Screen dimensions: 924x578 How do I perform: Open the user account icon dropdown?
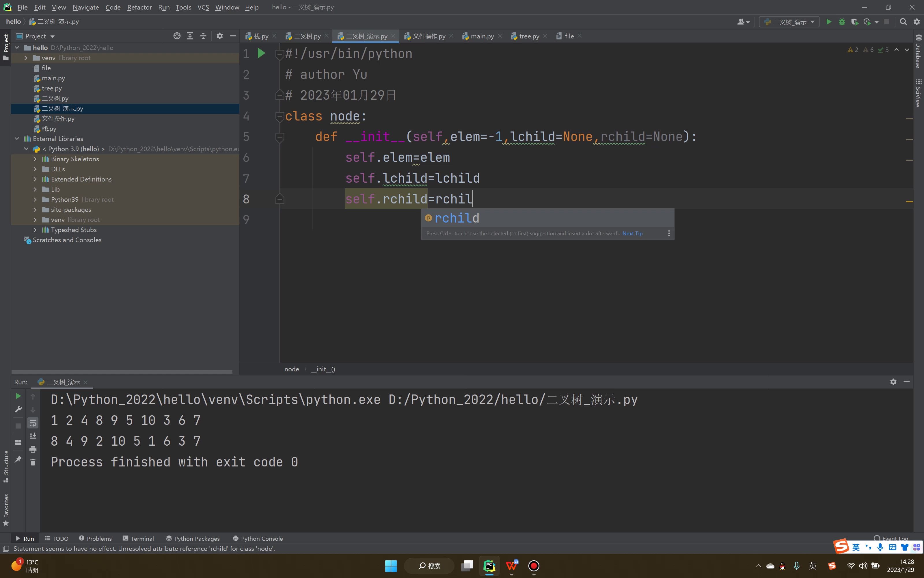pos(743,22)
